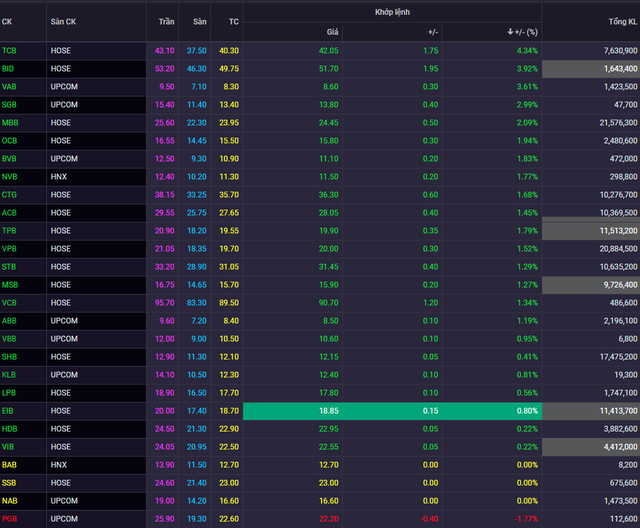Open the STB ticker symbol
Image resolution: width=640 pixels, height=528 pixels.
(x=9, y=266)
